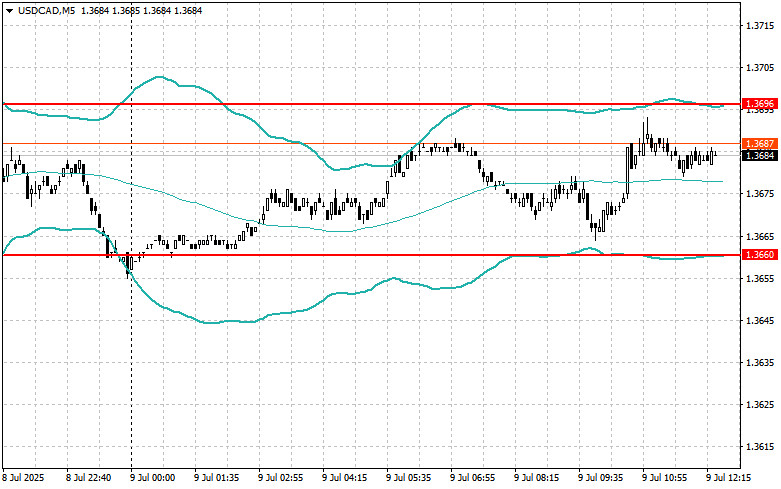Viewport: 781px width, 489px height.
Task: Click the 1.3635 price scale value
Action: pyautogui.click(x=762, y=363)
